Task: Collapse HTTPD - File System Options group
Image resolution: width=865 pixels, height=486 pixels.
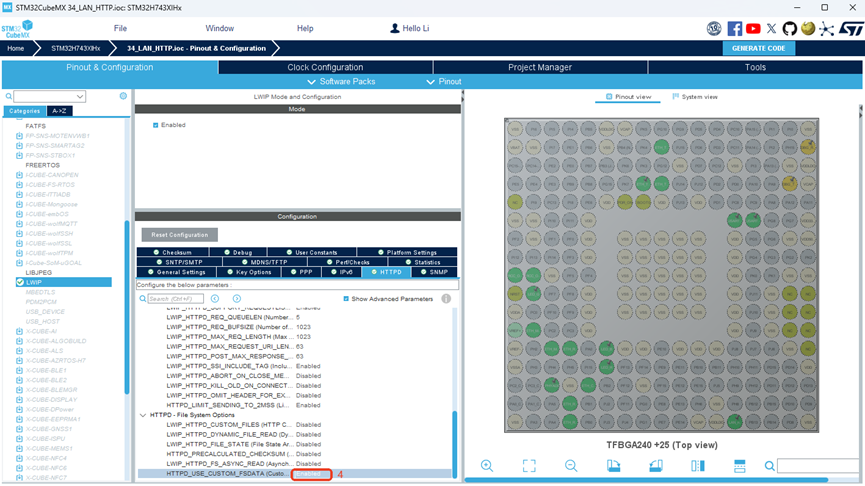Action: tap(143, 415)
